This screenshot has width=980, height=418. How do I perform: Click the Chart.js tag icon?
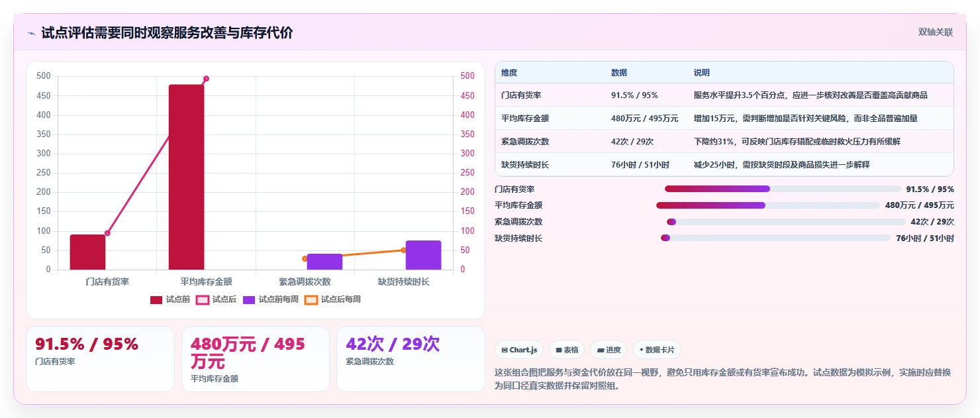(505, 350)
